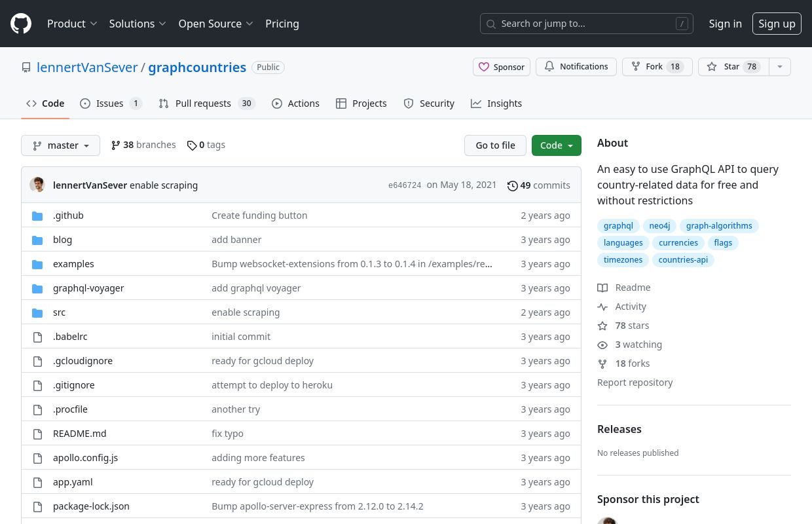The image size is (812, 524).
Task: Click the file icon for app.yaml
Action: point(37,482)
